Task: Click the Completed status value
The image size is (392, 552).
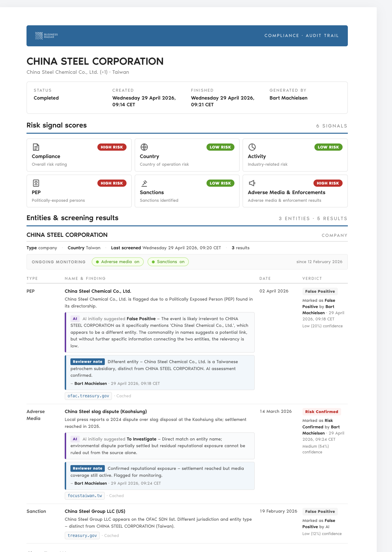Action: pyautogui.click(x=46, y=98)
